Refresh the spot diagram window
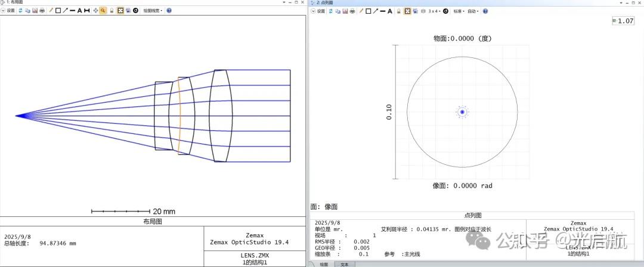The image size is (644, 267). [x=330, y=11]
